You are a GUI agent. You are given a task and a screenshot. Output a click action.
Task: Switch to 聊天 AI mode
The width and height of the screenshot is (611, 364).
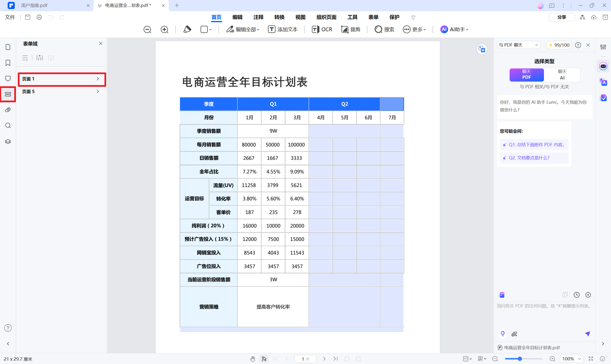[562, 75]
